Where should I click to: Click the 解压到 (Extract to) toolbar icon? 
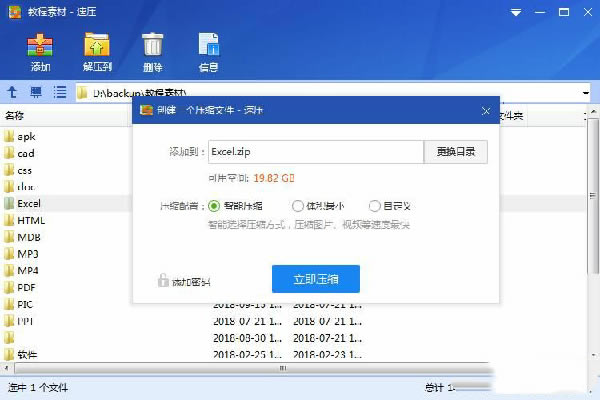(97, 52)
